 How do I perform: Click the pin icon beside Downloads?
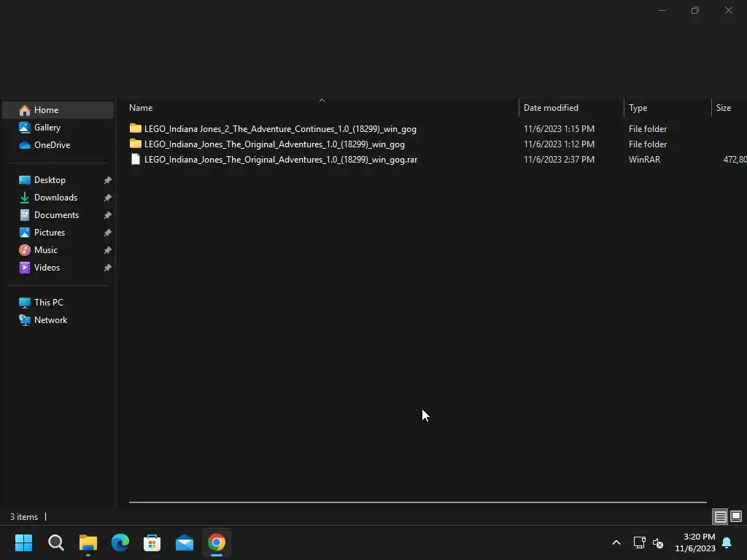click(108, 198)
